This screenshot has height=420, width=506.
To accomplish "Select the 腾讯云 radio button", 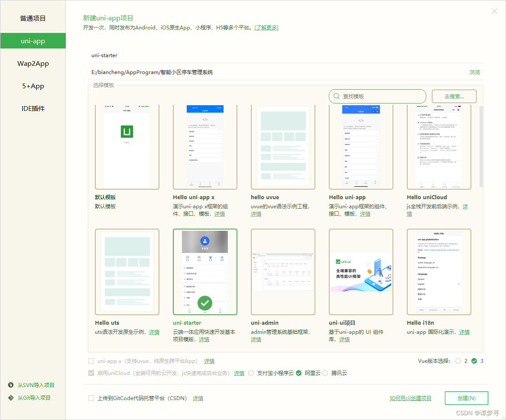I will [325, 373].
